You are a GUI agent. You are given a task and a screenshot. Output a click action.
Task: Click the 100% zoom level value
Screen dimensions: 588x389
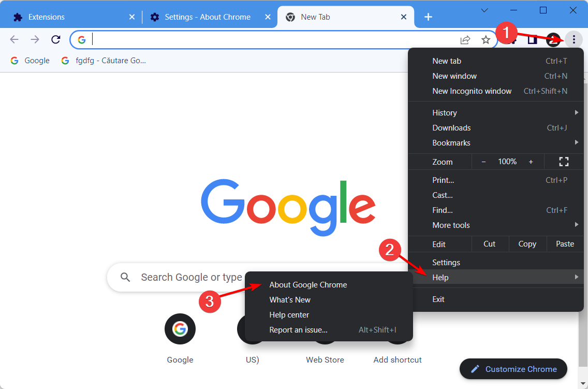pyautogui.click(x=507, y=162)
